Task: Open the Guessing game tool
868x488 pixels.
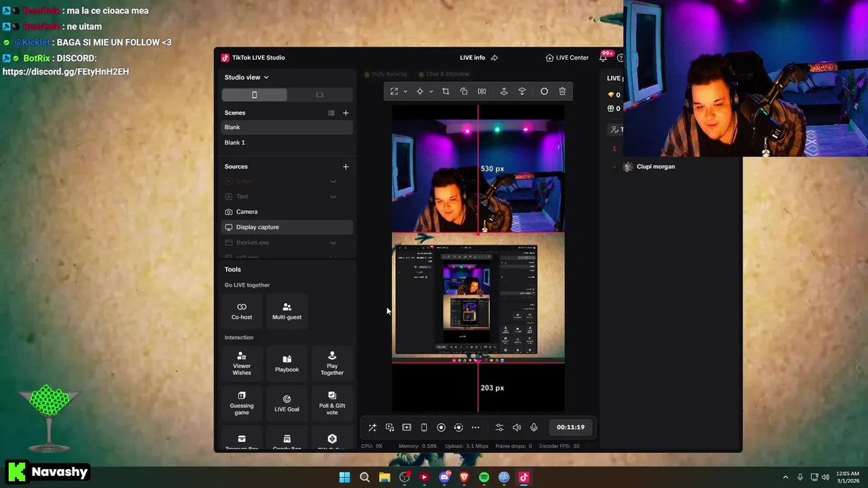Action: [241, 403]
